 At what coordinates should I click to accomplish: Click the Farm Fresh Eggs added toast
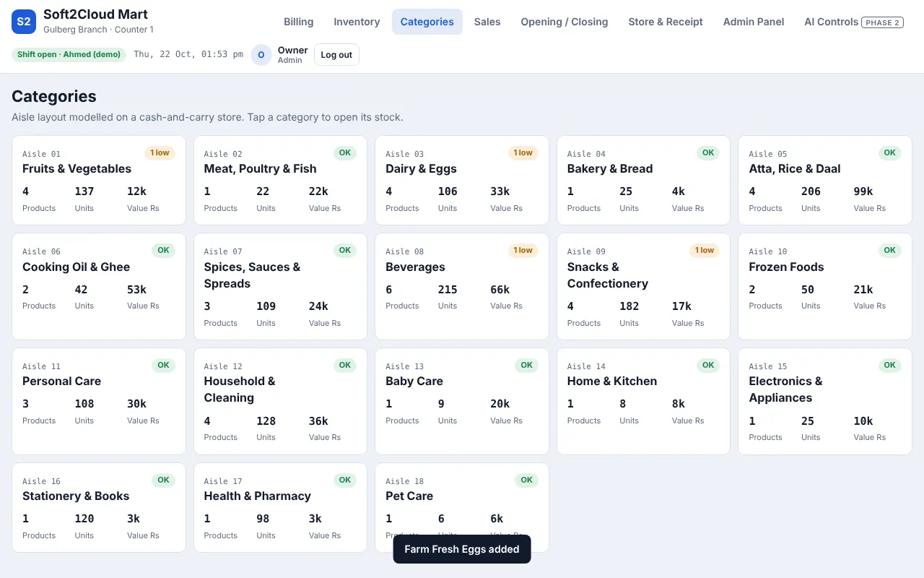click(x=462, y=549)
